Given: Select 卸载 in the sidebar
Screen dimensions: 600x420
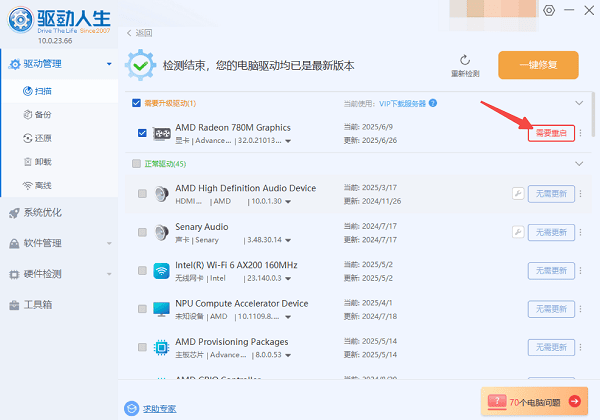Looking at the screenshot, I should (x=60, y=162).
